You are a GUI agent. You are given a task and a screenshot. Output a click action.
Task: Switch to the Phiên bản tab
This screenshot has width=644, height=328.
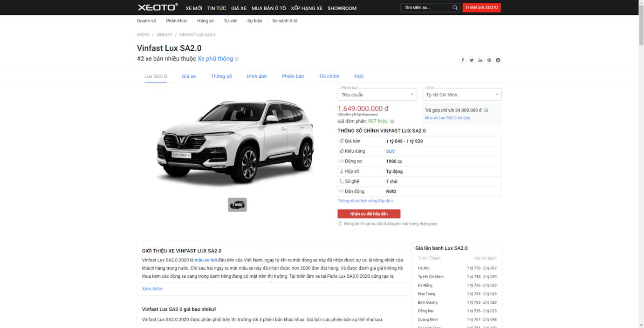(x=293, y=76)
